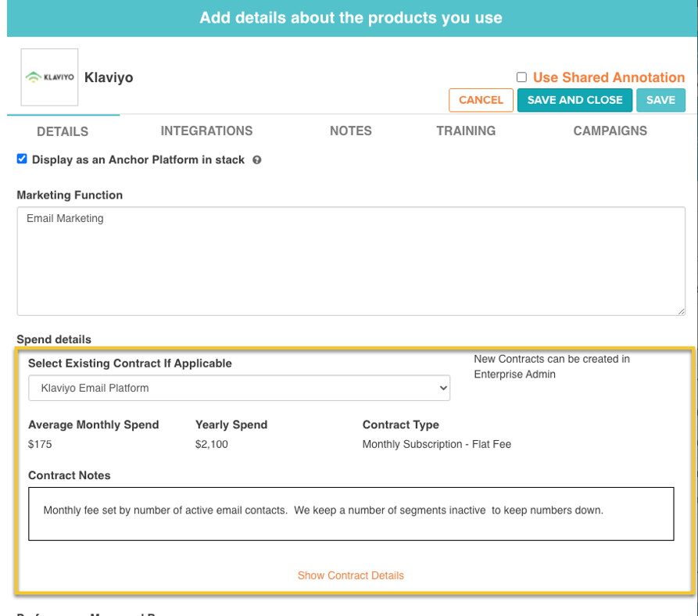Click the Klaviyo logo thumbnail
The image size is (698, 616).
[x=49, y=77]
